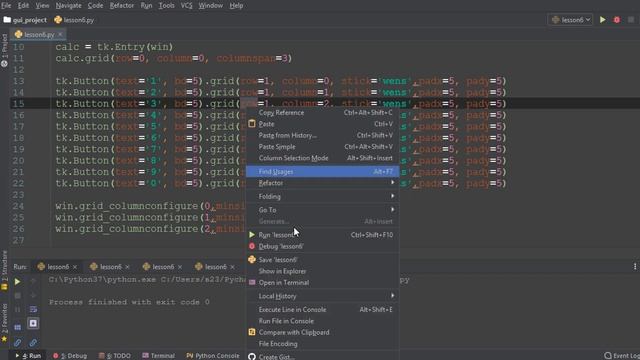Open Run panel options three-dot menu

[x=635, y=267]
